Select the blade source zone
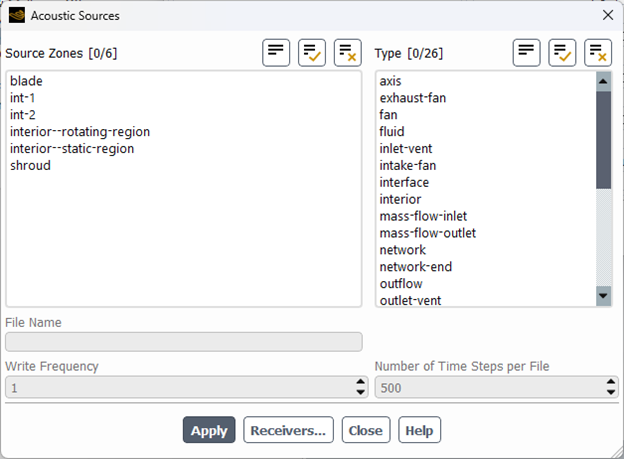Viewport: 624px width, 459px height. [26, 81]
